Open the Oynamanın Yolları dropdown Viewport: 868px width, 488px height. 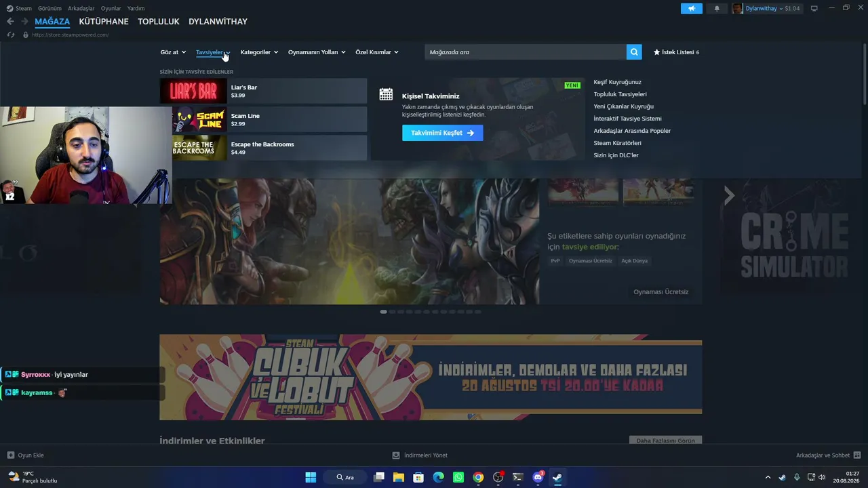tap(317, 52)
